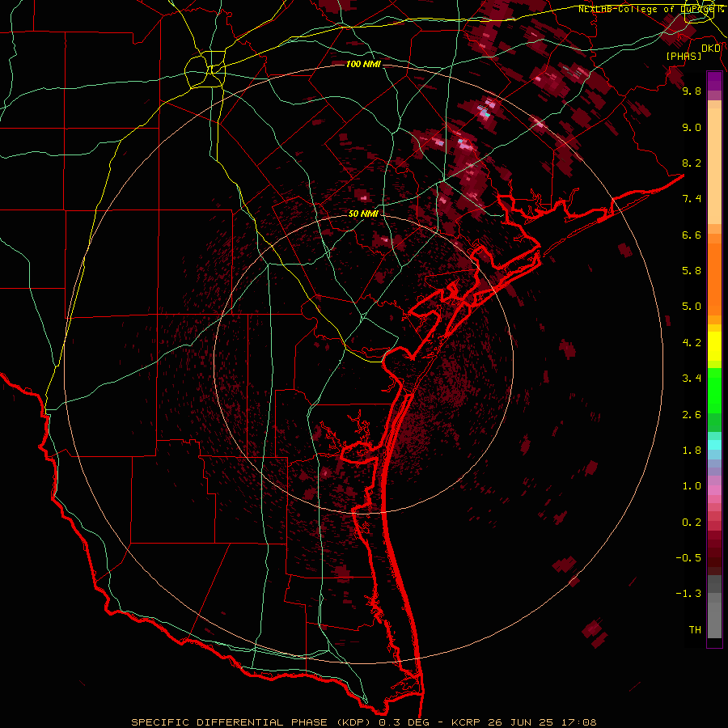Click the 5.0 scale value

click(x=692, y=307)
